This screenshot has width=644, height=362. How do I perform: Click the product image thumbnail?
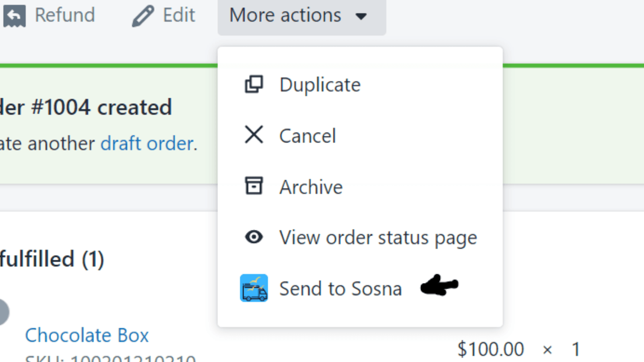click(4, 312)
